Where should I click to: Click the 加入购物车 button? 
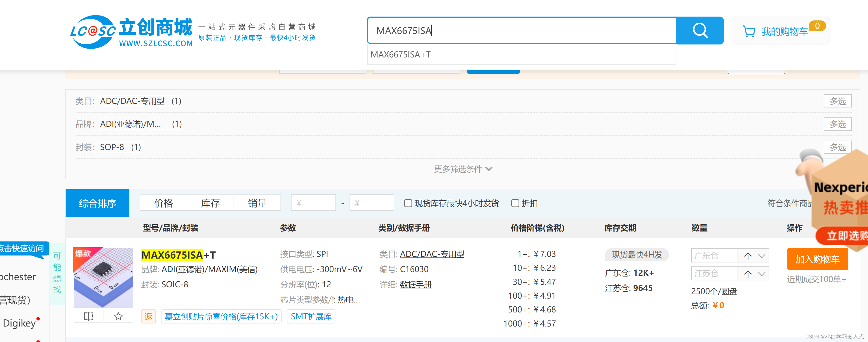tap(817, 259)
